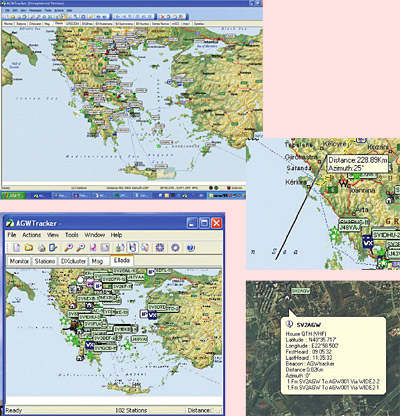Click the Ioannina city label on zoomed map
400x416 pixels.
click(362, 190)
